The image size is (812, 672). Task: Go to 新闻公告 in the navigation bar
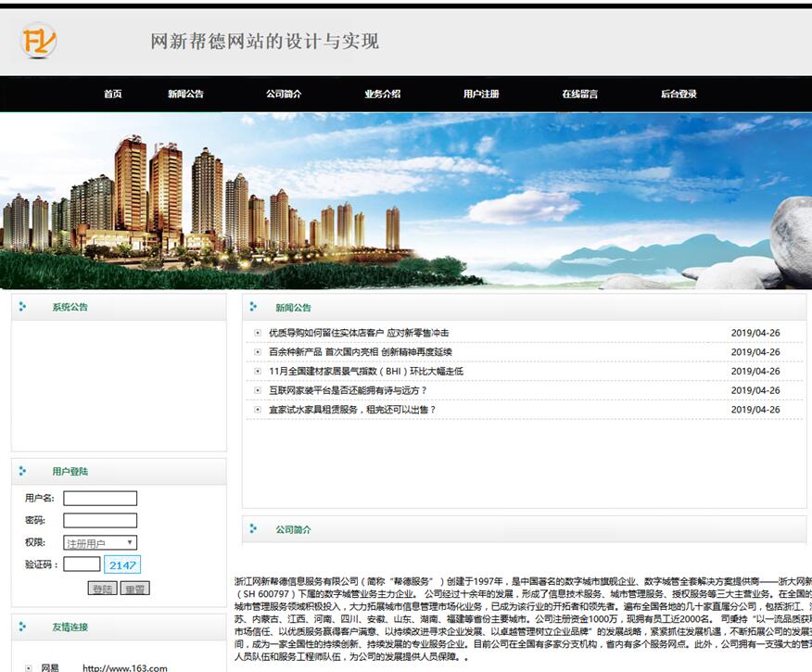[185, 94]
